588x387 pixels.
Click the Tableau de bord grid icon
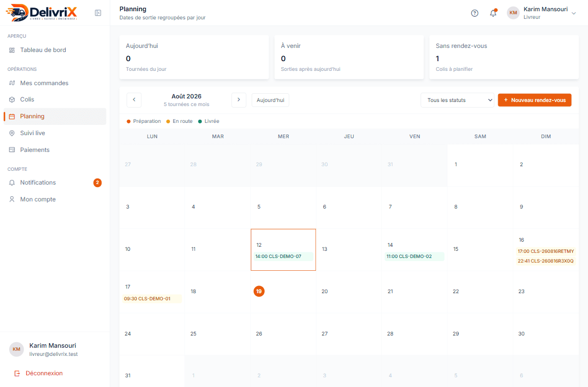coord(12,50)
